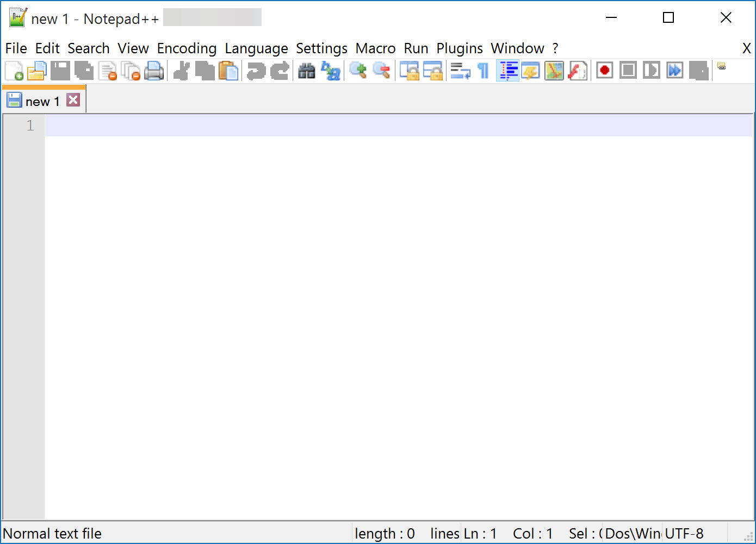Viewport: 756px width, 544px height.
Task: Open the Encoding menu
Action: pyautogui.click(x=187, y=48)
